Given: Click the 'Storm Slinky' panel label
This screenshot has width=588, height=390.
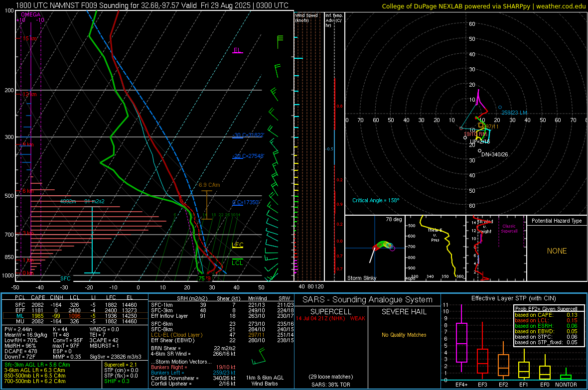Looking at the screenshot, I should pos(362,278).
